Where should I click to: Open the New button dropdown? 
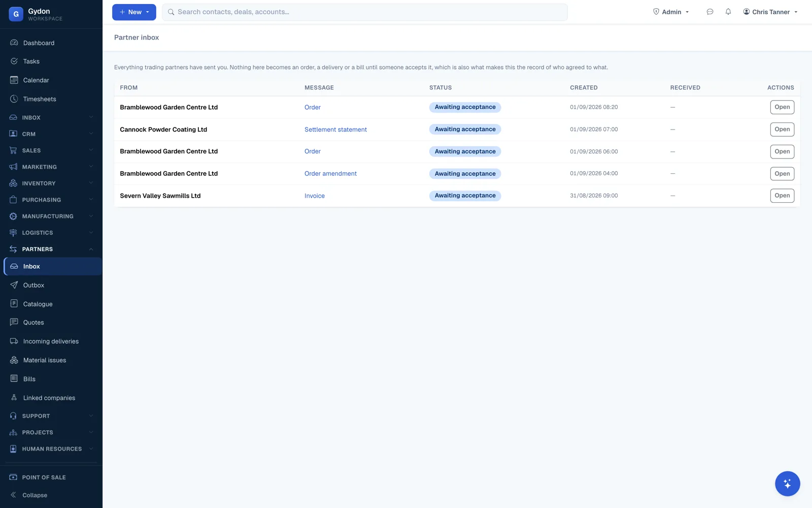point(134,12)
